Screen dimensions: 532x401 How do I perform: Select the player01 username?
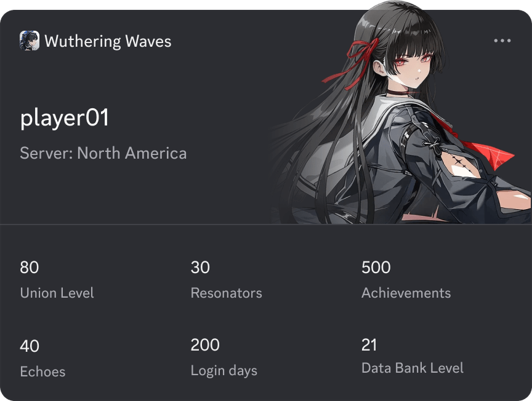[x=65, y=118]
